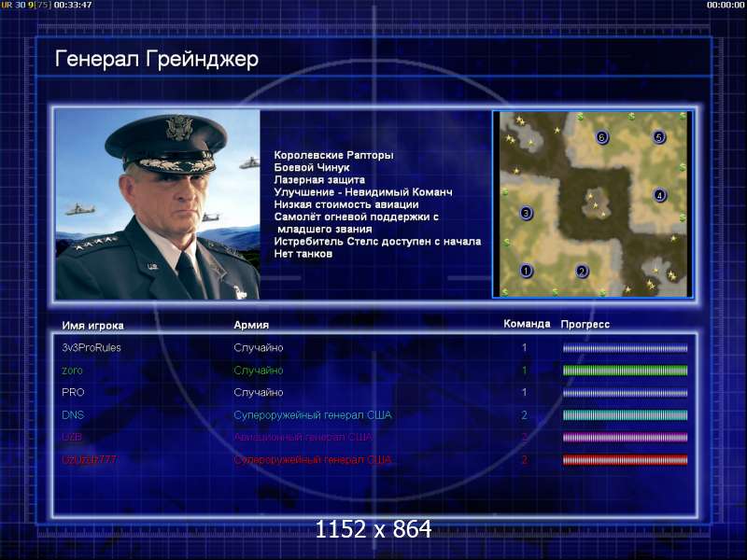The image size is (747, 560).
Task: Click DNS's cyan progress bar
Action: [625, 415]
